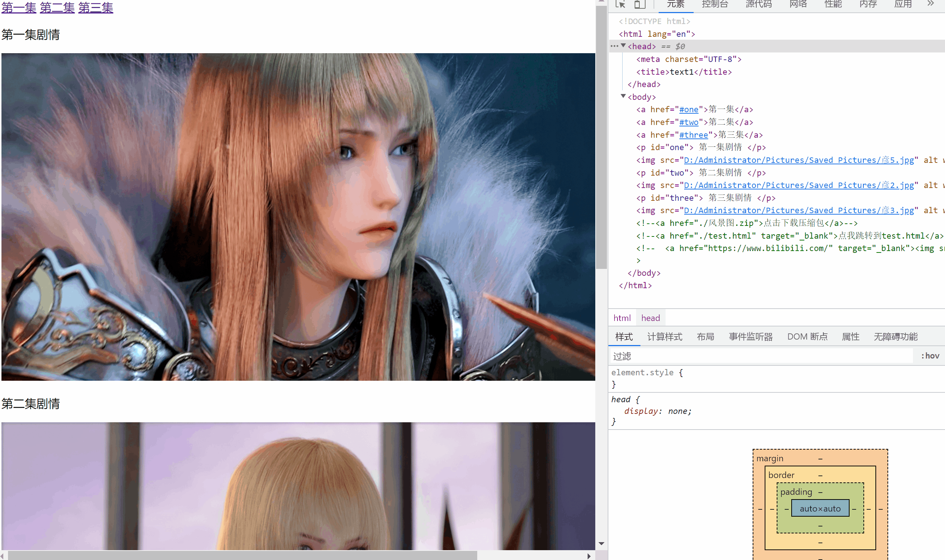This screenshot has width=945, height=560.
Task: Open the 元素 (Elements) tab
Action: coord(676,4)
